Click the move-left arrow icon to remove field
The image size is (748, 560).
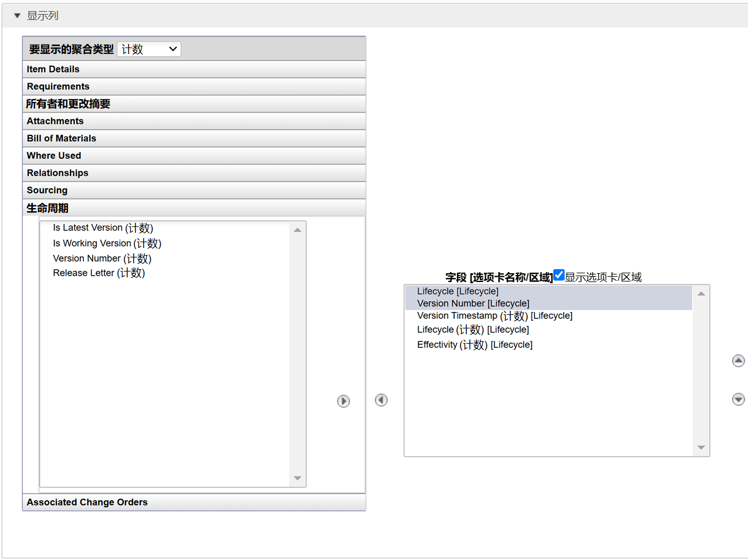point(381,400)
